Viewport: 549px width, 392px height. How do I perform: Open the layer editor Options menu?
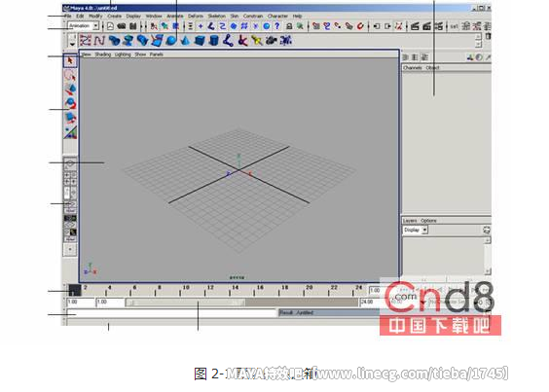pyautogui.click(x=428, y=221)
